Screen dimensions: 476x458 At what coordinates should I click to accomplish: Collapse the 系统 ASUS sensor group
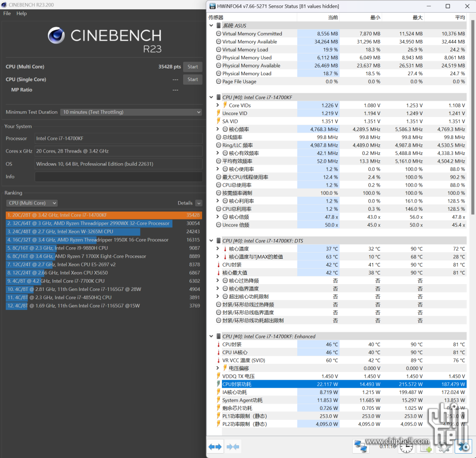pyautogui.click(x=211, y=25)
